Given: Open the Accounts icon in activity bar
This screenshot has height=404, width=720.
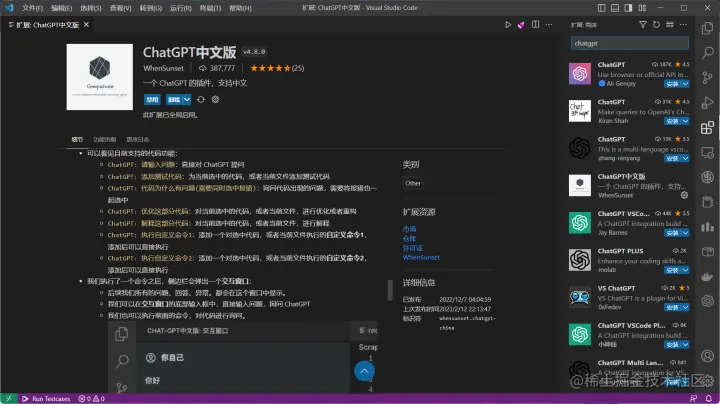Looking at the screenshot, I should [708, 355].
